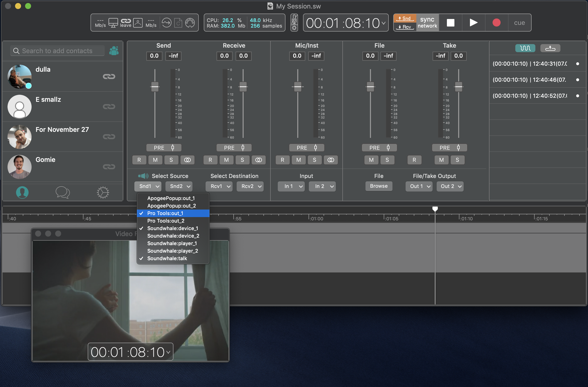588x387 pixels.
Task: Click the Send channel volume fader
Action: tap(155, 87)
